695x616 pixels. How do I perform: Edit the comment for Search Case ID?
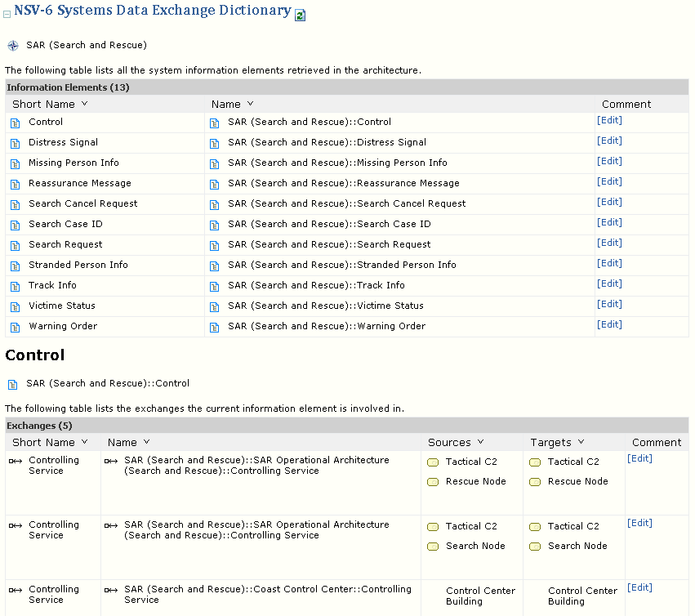609,222
